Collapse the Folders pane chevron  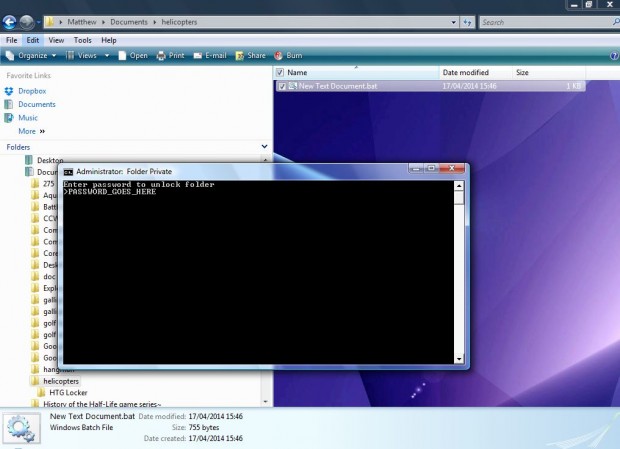coord(265,147)
